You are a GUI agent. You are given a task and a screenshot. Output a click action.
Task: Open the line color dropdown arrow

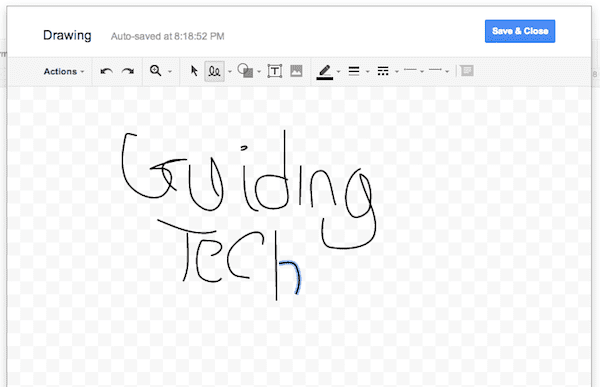[338, 72]
